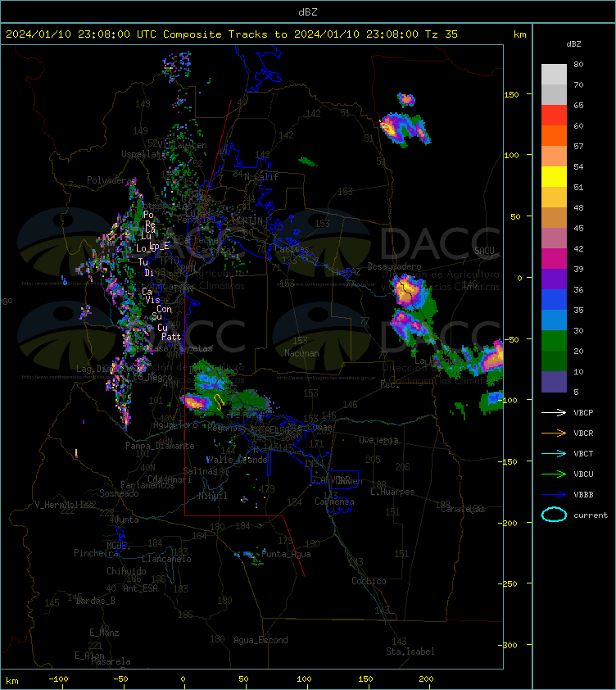Click the VBCR legend label
Viewport: 616px width, 690px height.
point(583,433)
